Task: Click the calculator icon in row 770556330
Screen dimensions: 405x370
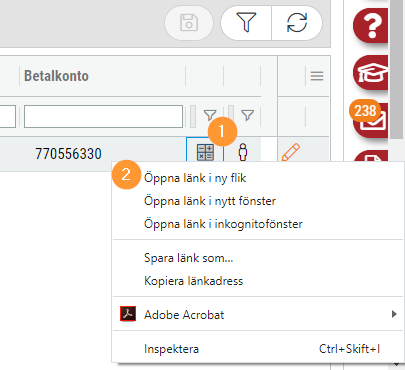Action: coord(205,153)
